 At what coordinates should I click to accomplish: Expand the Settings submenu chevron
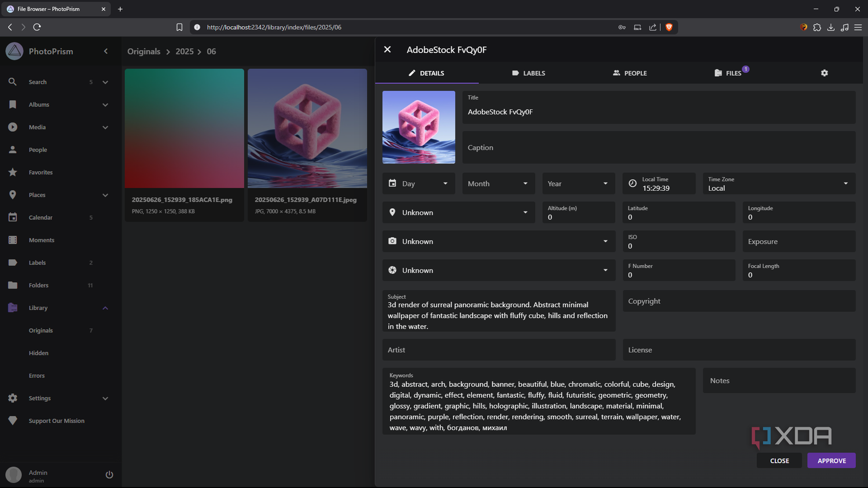click(x=105, y=398)
